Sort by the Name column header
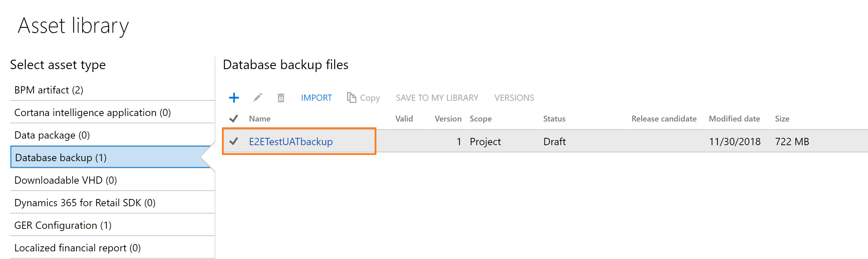 pyautogui.click(x=259, y=119)
